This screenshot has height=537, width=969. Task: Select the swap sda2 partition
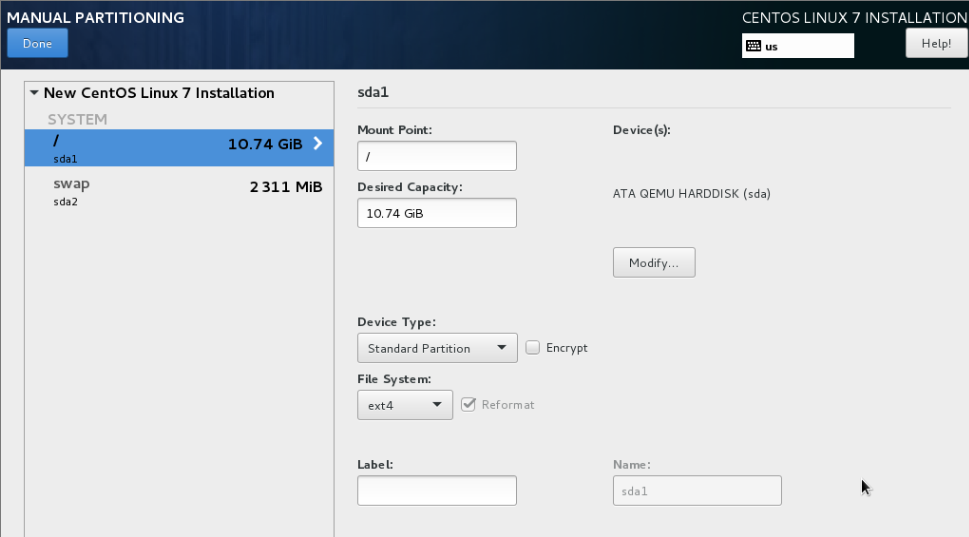pos(175,191)
